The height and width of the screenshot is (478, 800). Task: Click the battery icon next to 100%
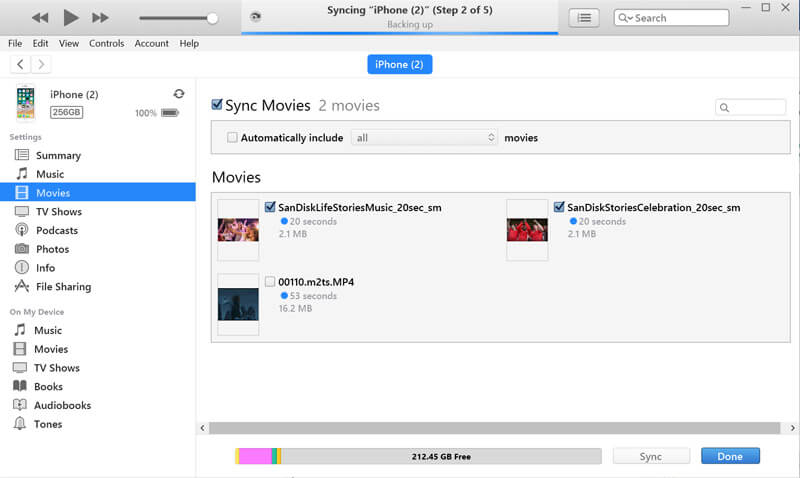coord(170,113)
